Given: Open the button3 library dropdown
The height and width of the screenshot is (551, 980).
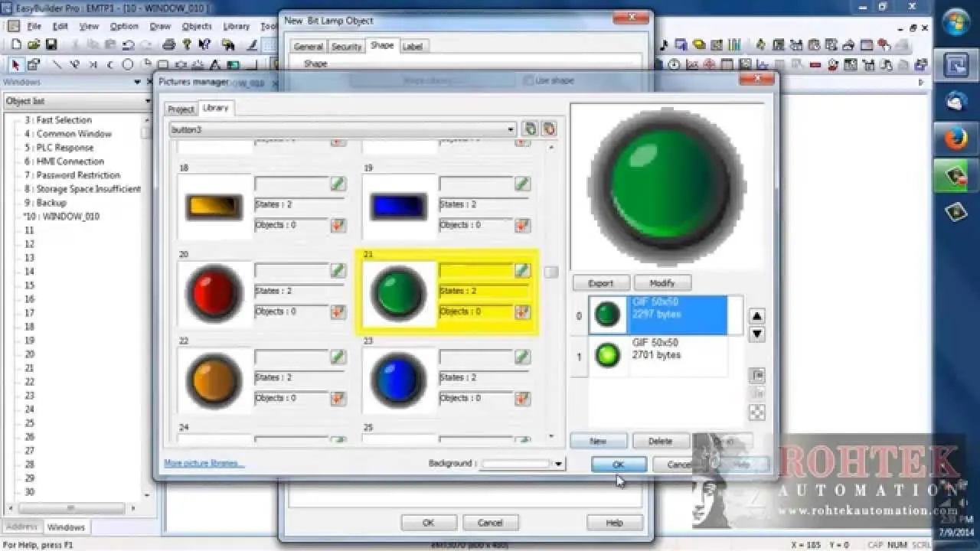Looking at the screenshot, I should [x=511, y=130].
